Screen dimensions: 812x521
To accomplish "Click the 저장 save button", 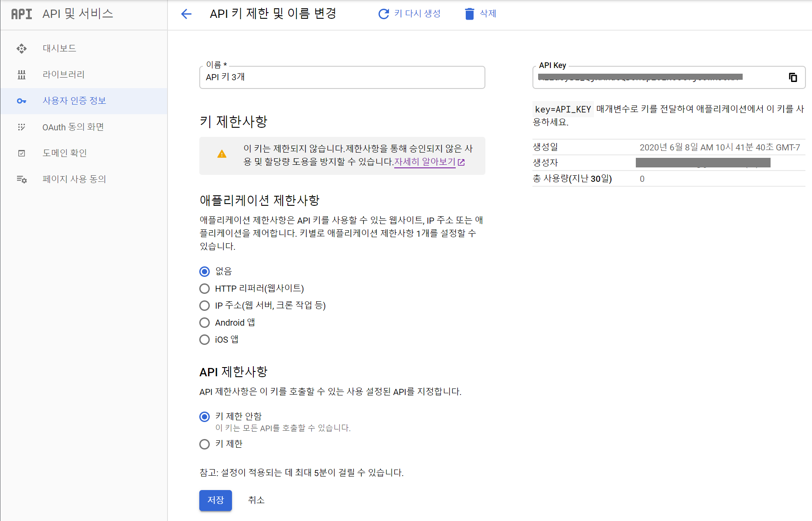I will point(215,500).
